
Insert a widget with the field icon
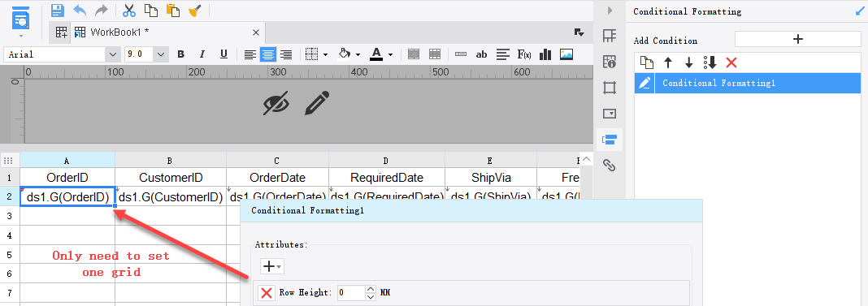[461, 54]
